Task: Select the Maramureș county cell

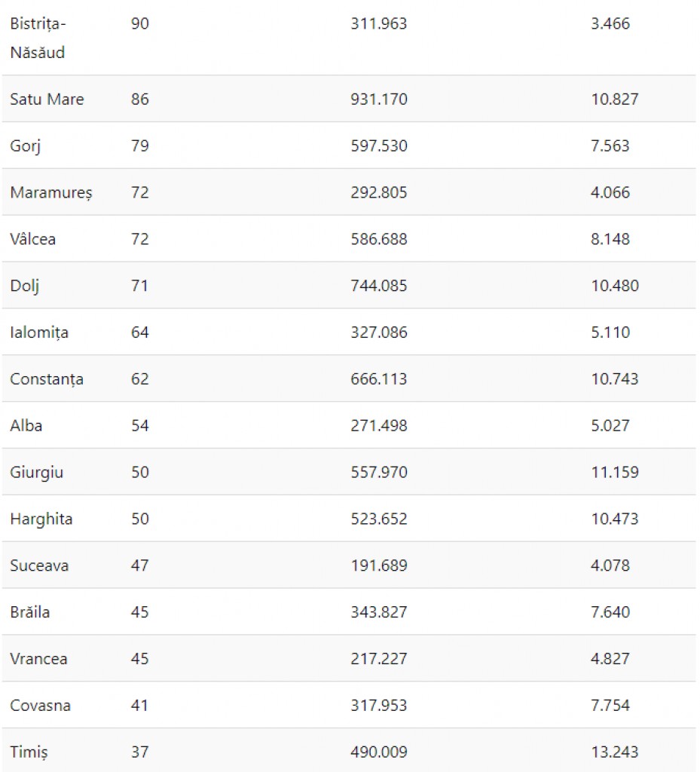Action: (51, 192)
